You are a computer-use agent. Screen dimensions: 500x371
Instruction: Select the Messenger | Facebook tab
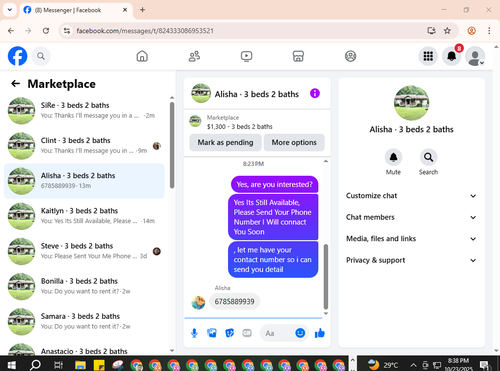76,11
